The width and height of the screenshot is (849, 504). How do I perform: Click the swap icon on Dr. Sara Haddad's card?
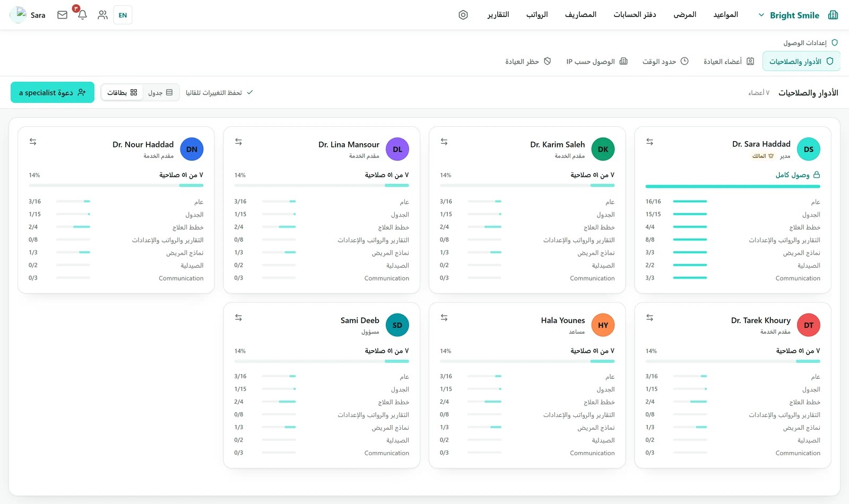(649, 142)
